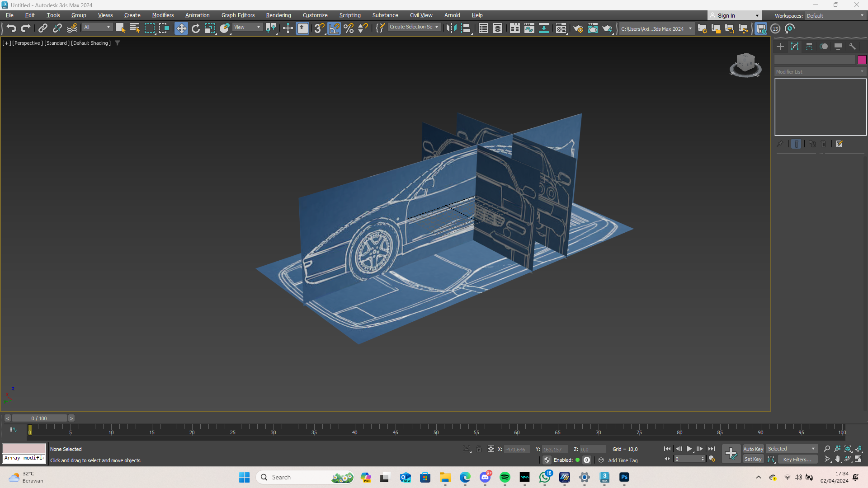Open the Mirror tool
The image size is (868, 488).
pos(451,28)
